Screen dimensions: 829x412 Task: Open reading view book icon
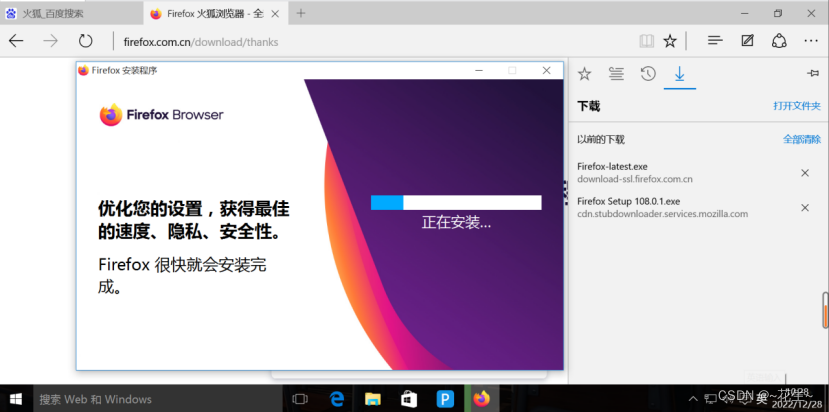coord(647,41)
